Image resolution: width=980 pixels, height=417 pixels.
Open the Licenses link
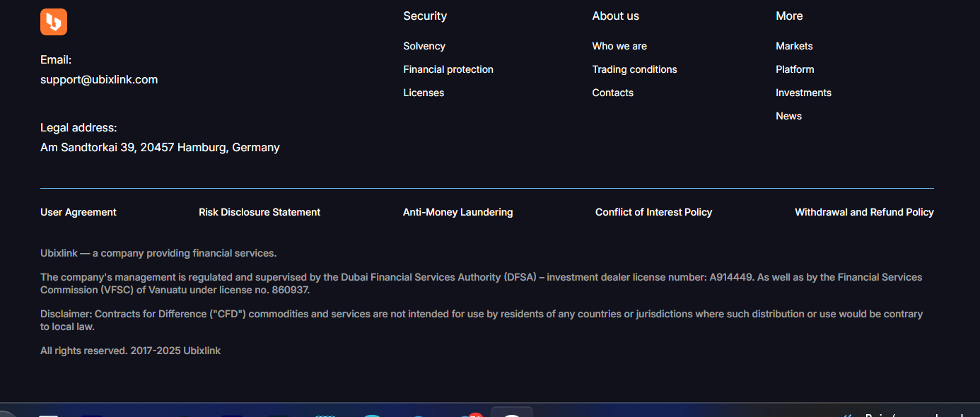[424, 93]
